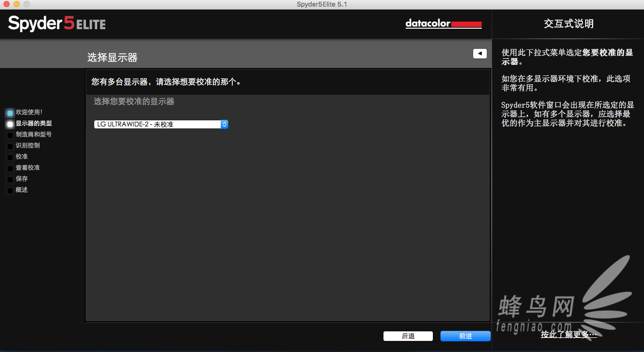Click the text 您有多台显示器，请选择想要校准的那个。

166,82
